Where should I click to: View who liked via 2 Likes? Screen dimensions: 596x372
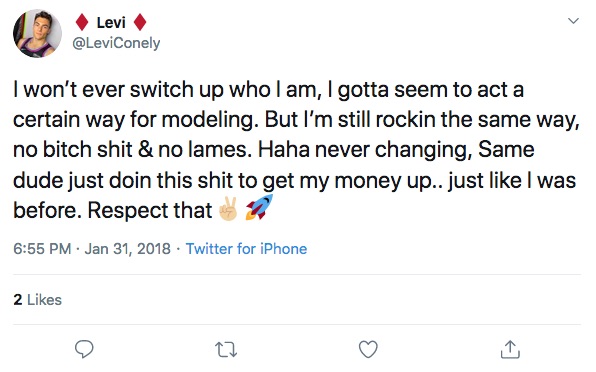click(x=37, y=300)
